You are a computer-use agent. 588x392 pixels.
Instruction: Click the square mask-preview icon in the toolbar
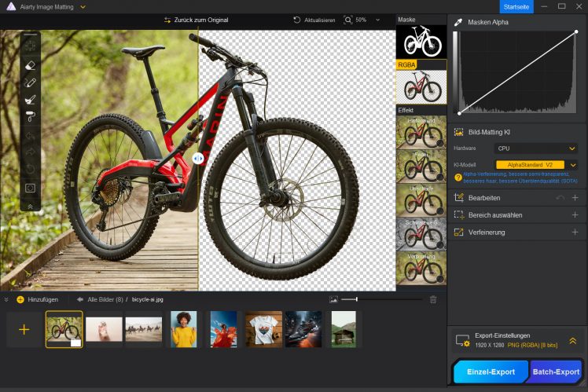(31, 188)
